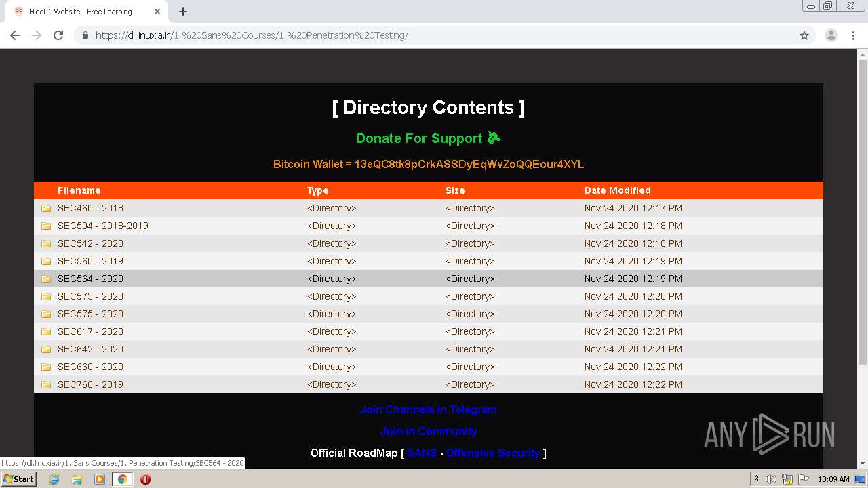Click the Type column header
Viewport: 868px width, 488px height.
click(317, 190)
